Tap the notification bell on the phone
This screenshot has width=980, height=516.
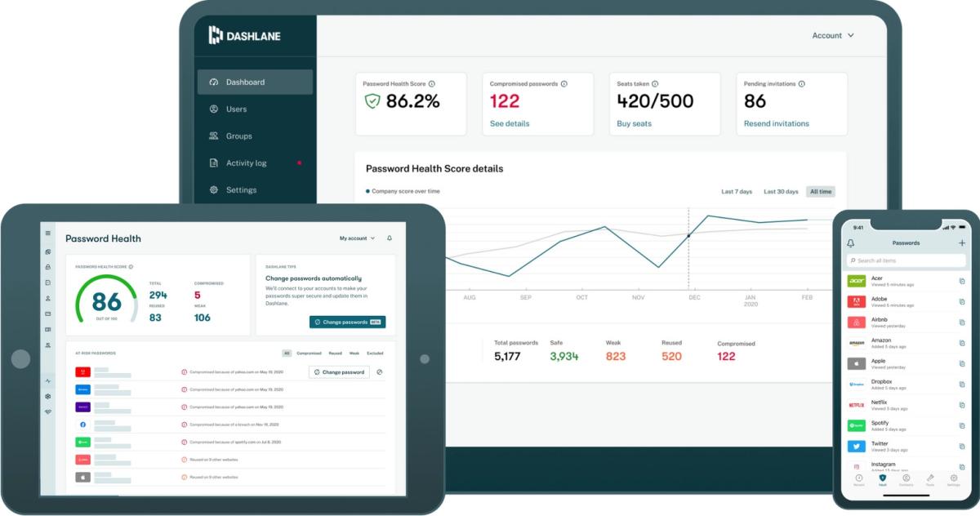click(x=849, y=242)
